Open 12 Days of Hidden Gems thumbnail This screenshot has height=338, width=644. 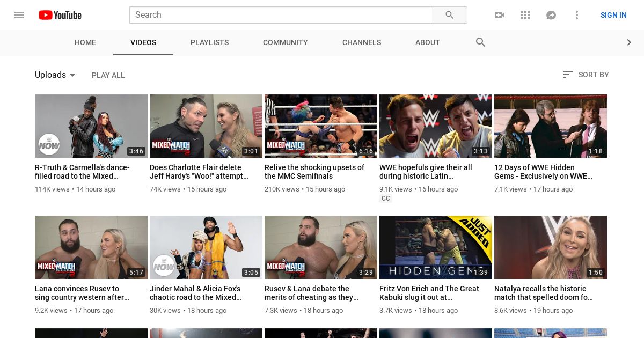pos(551,126)
